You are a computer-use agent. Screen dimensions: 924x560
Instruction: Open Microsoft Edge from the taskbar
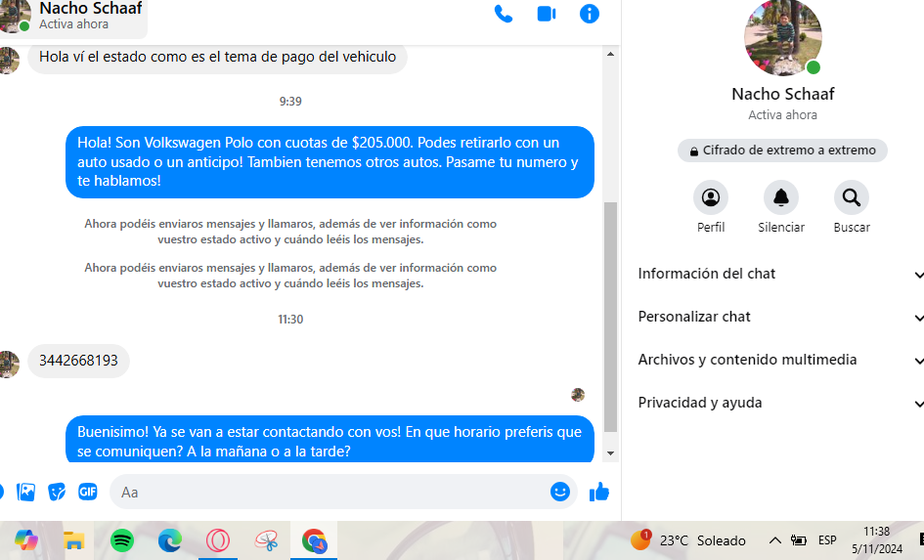click(170, 540)
